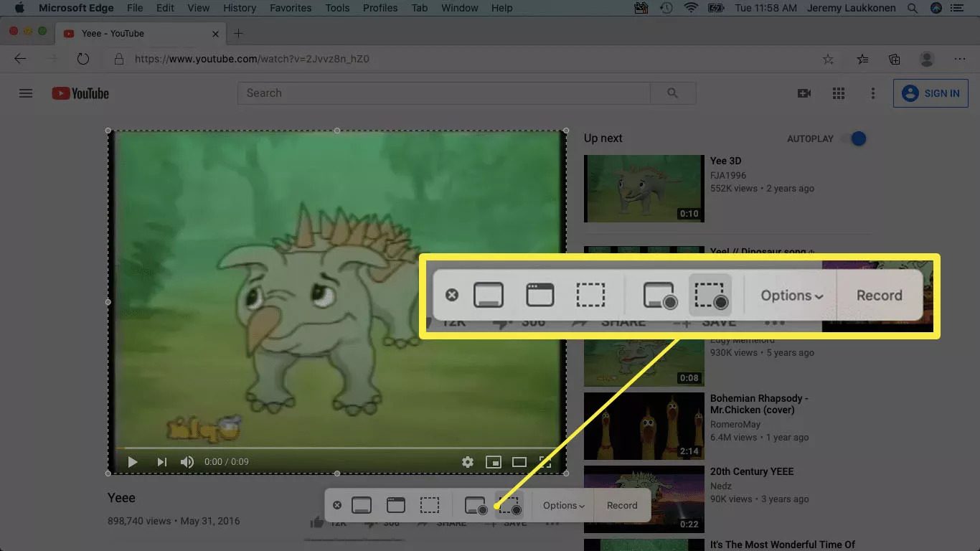The width and height of the screenshot is (980, 551).
Task: Open YouTube settings three-dot menu
Action: pos(872,93)
